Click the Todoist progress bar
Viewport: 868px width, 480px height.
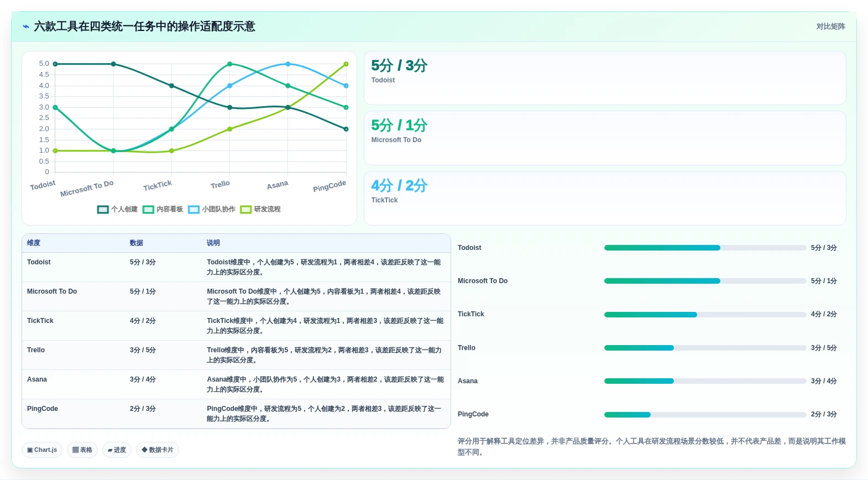[705, 248]
